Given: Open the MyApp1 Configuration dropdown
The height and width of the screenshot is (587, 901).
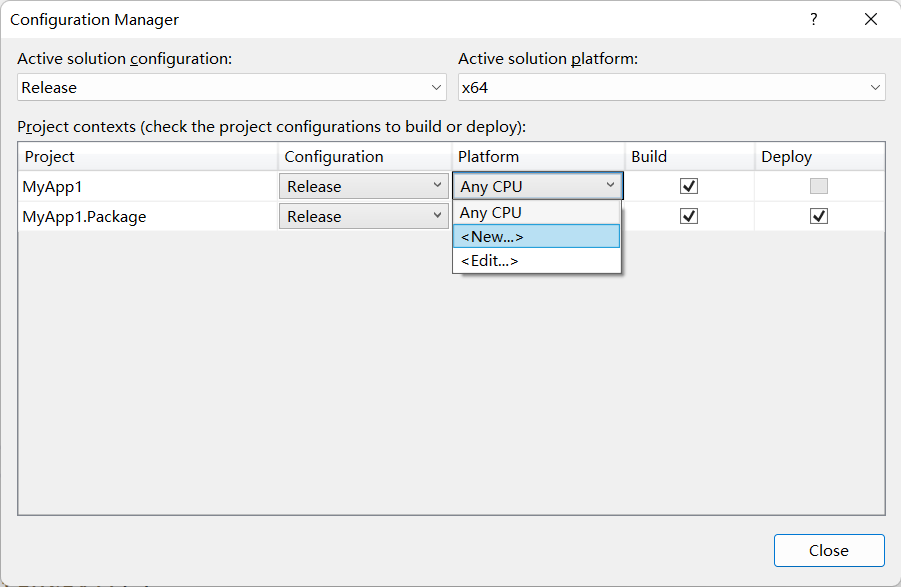Looking at the screenshot, I should click(364, 186).
